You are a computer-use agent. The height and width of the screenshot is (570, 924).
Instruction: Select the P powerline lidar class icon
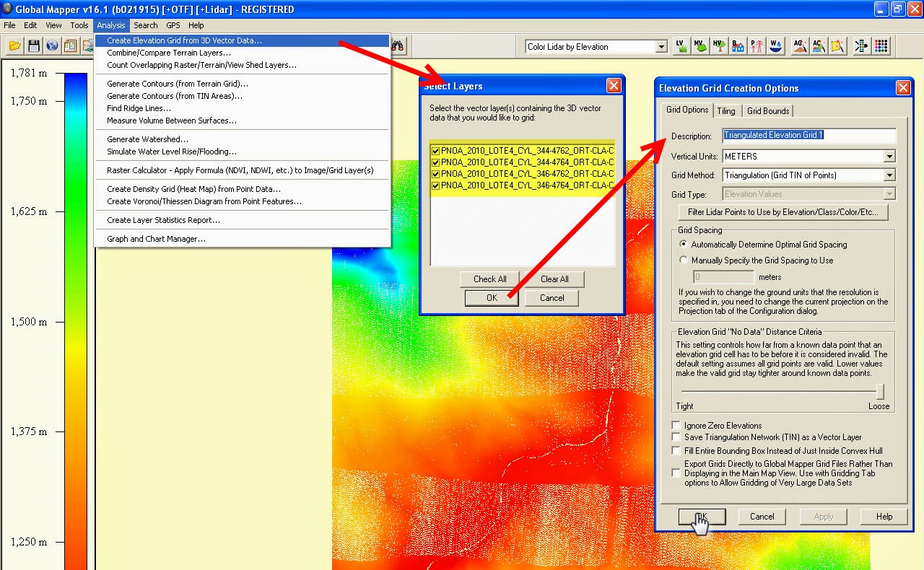click(757, 46)
